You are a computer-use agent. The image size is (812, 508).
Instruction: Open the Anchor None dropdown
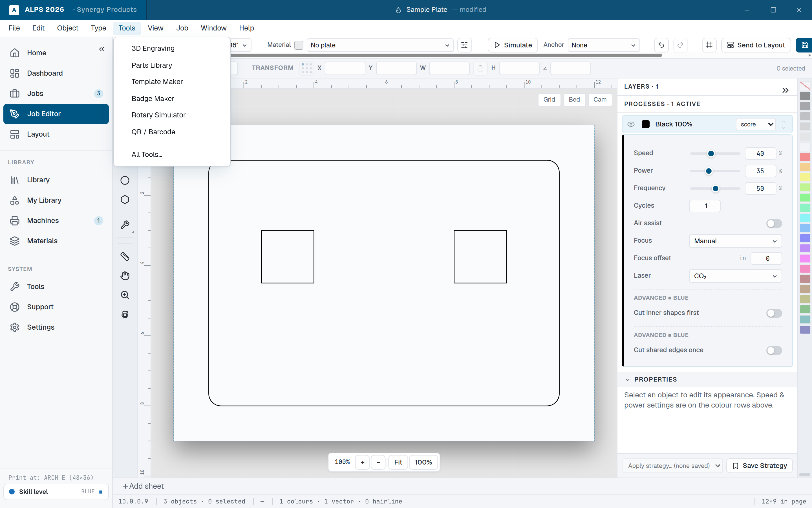pyautogui.click(x=603, y=45)
